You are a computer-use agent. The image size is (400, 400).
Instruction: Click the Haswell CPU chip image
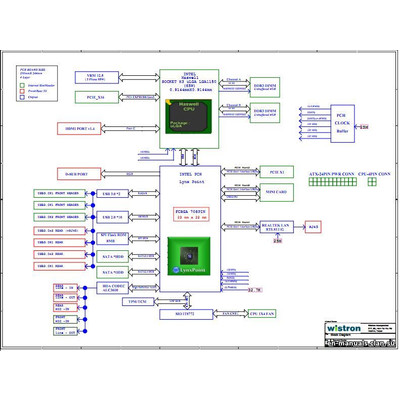189,117
